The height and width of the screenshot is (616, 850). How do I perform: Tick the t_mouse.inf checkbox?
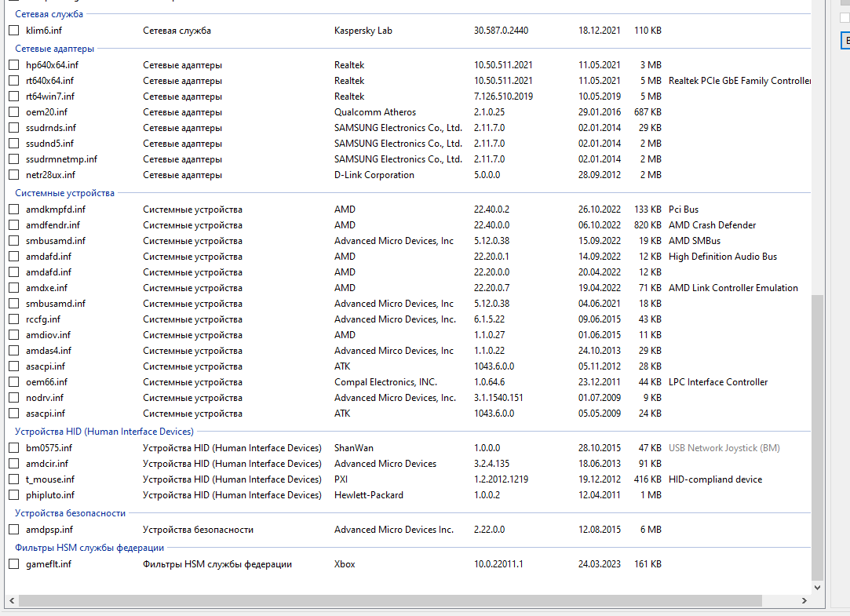(x=14, y=479)
